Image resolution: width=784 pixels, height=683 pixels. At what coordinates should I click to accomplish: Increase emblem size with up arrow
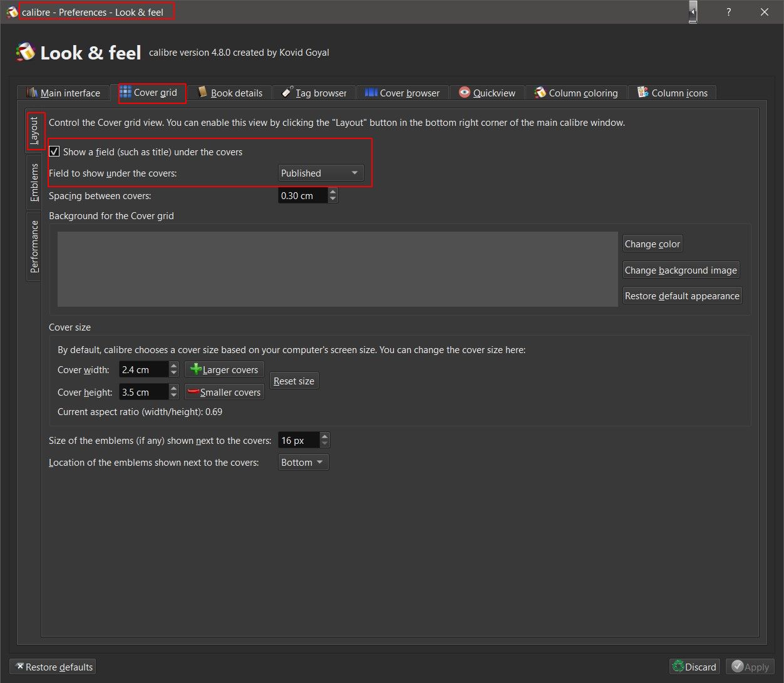324,436
